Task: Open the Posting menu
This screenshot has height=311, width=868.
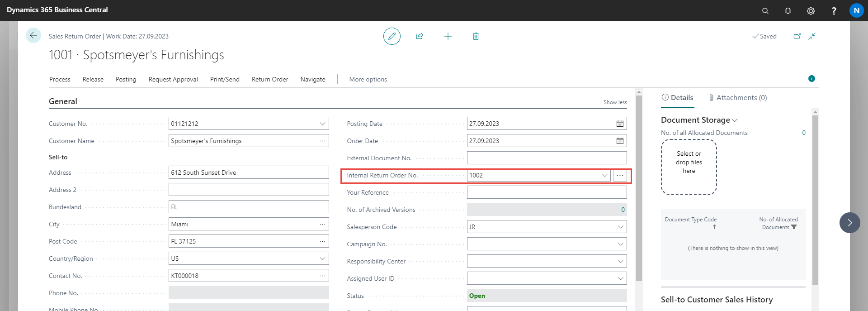Action: tap(126, 79)
